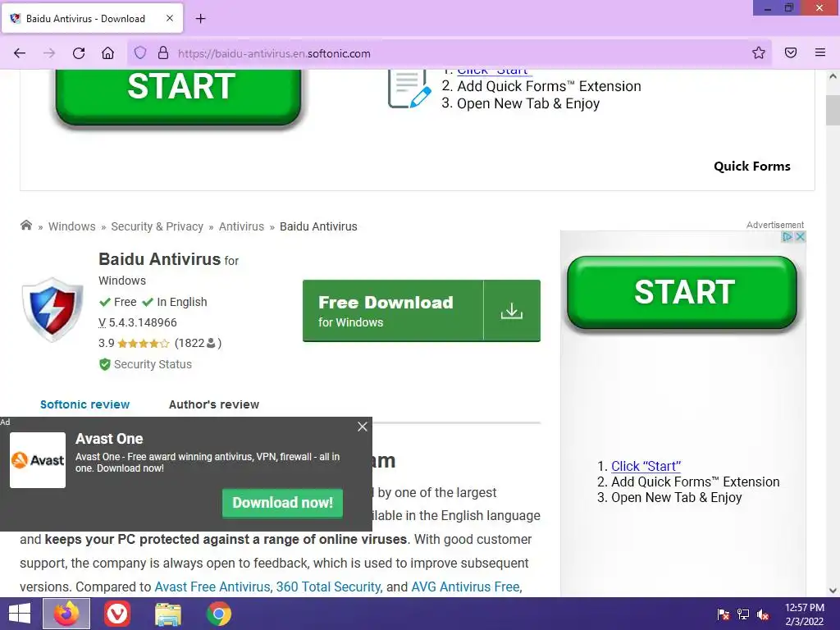View site security lock info
This screenshot has height=630, width=840.
[163, 53]
